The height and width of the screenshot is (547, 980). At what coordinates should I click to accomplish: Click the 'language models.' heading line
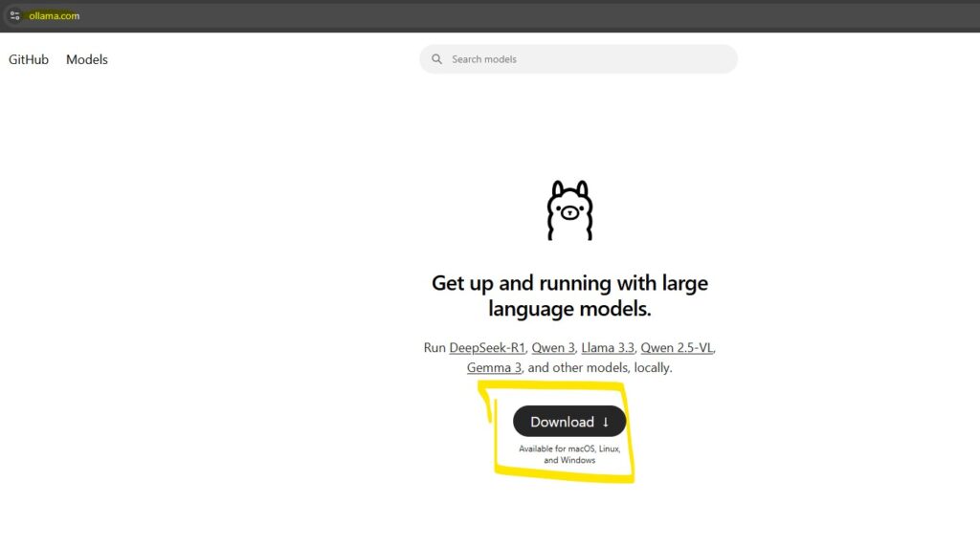tap(569, 309)
